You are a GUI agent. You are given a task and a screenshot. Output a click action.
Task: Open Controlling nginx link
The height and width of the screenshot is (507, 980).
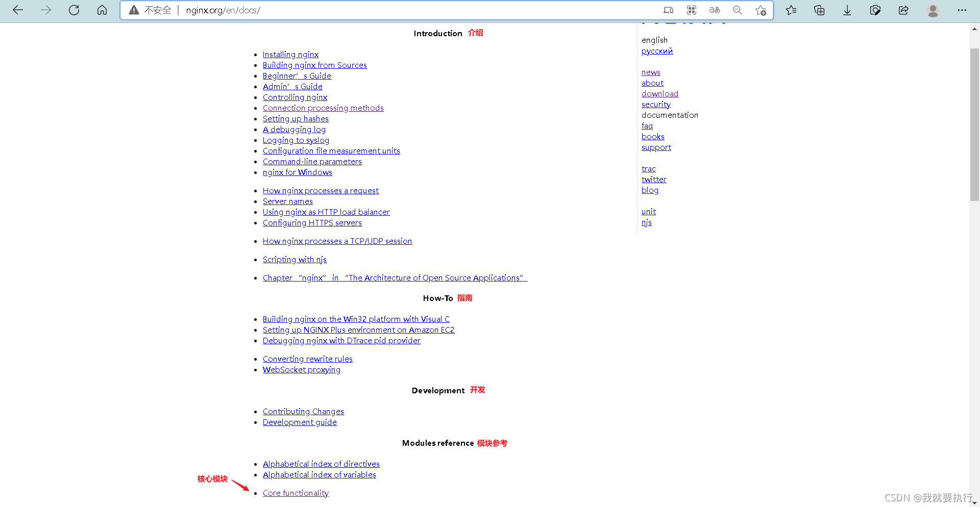coord(295,97)
